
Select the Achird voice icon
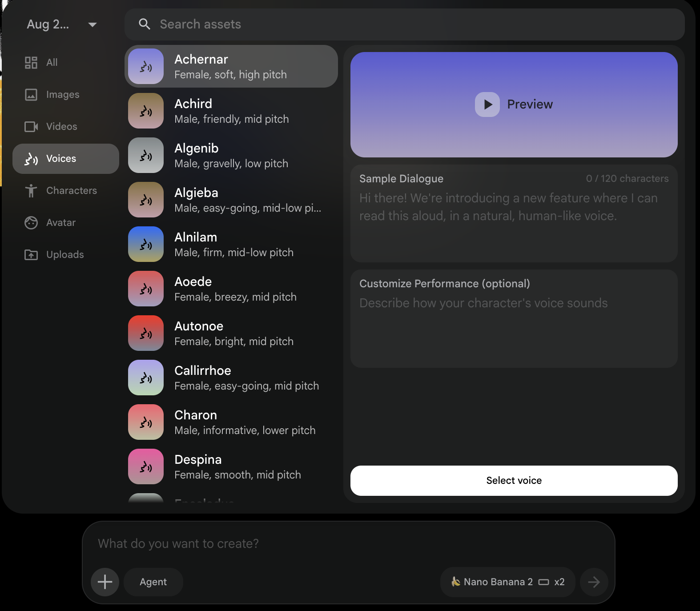[146, 111]
